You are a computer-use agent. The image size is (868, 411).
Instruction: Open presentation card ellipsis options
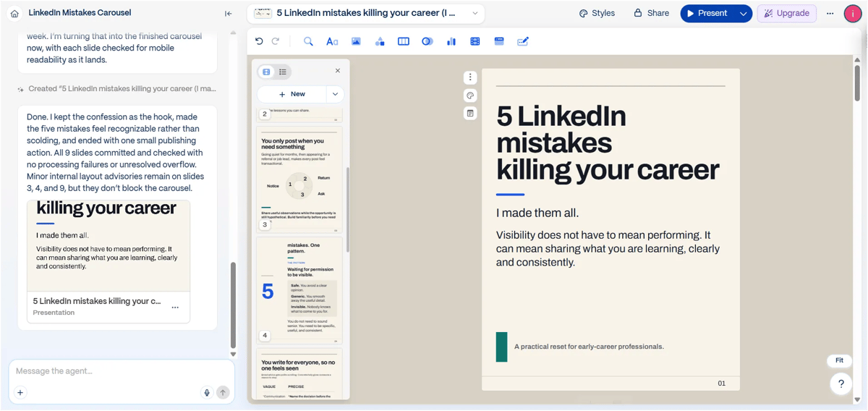(175, 307)
